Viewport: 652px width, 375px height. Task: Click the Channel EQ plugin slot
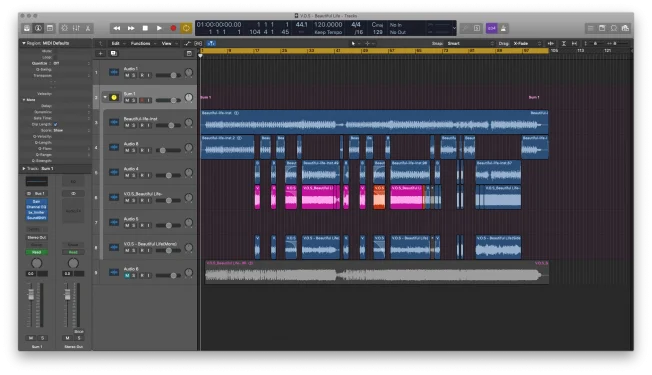click(x=37, y=207)
